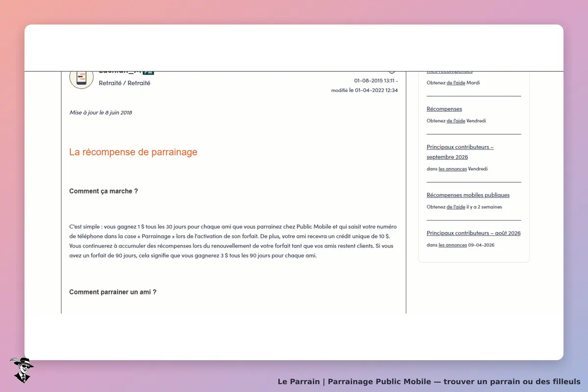Click the phone avatar of the post author
This screenshot has height=392, width=588.
81,80
